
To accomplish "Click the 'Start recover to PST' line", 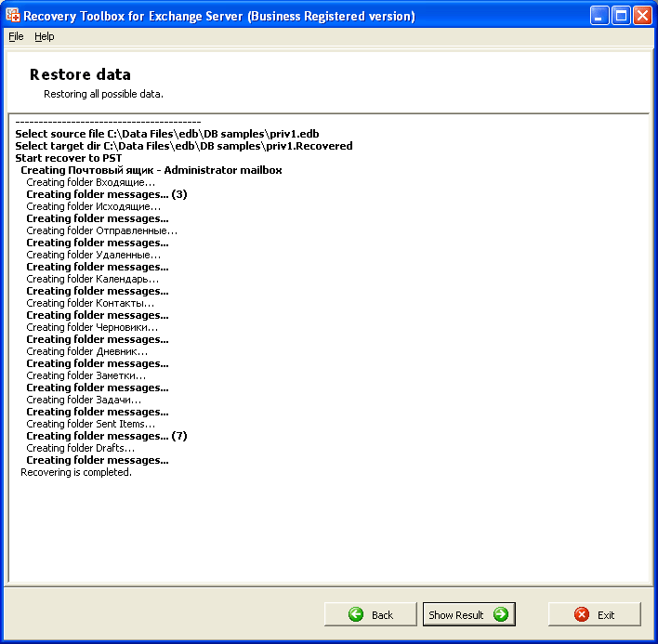I will tap(69, 158).
